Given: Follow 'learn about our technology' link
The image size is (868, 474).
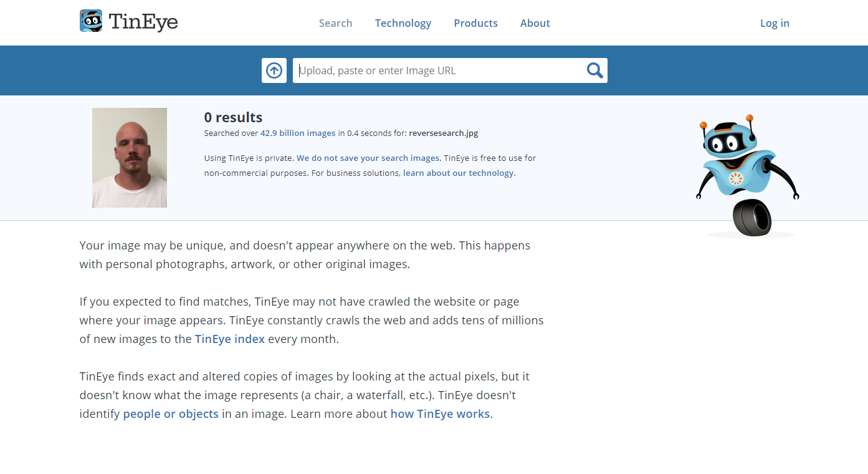Looking at the screenshot, I should (459, 173).
